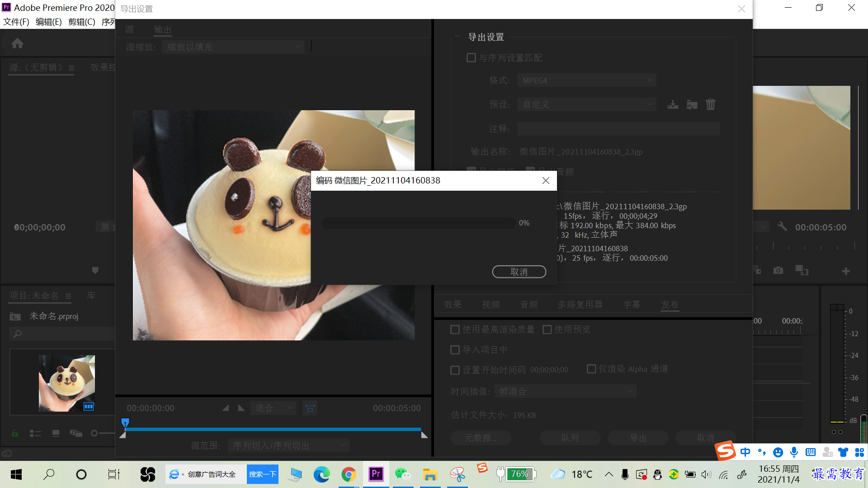Open 源:(无剪辑) panel menu icon

(x=71, y=68)
